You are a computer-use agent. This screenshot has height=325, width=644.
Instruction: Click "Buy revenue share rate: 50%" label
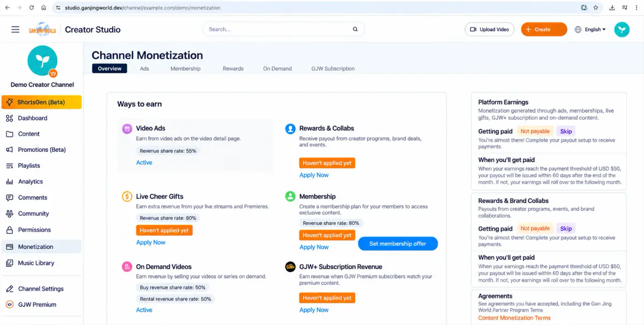click(173, 288)
